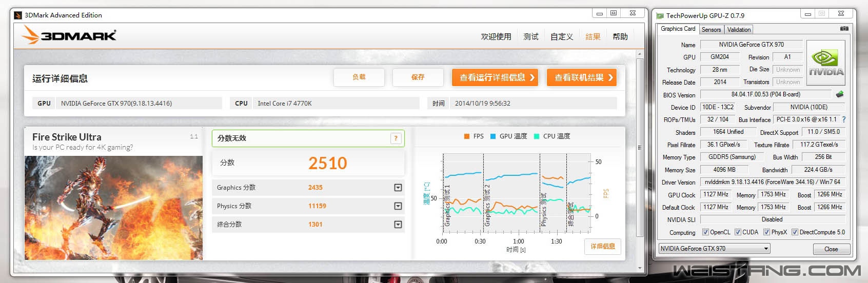Click the 分数无效 status box text
This screenshot has width=868, height=283.
[x=232, y=138]
